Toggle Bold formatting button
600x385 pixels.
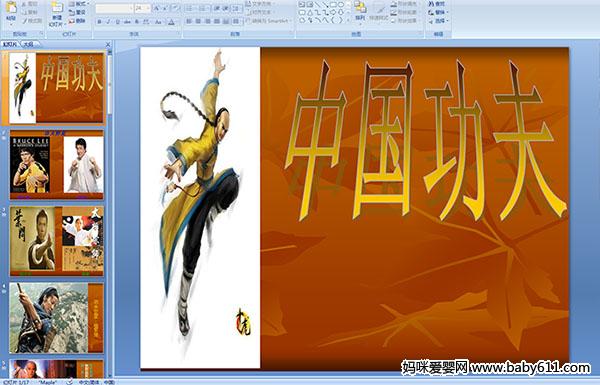(99, 22)
